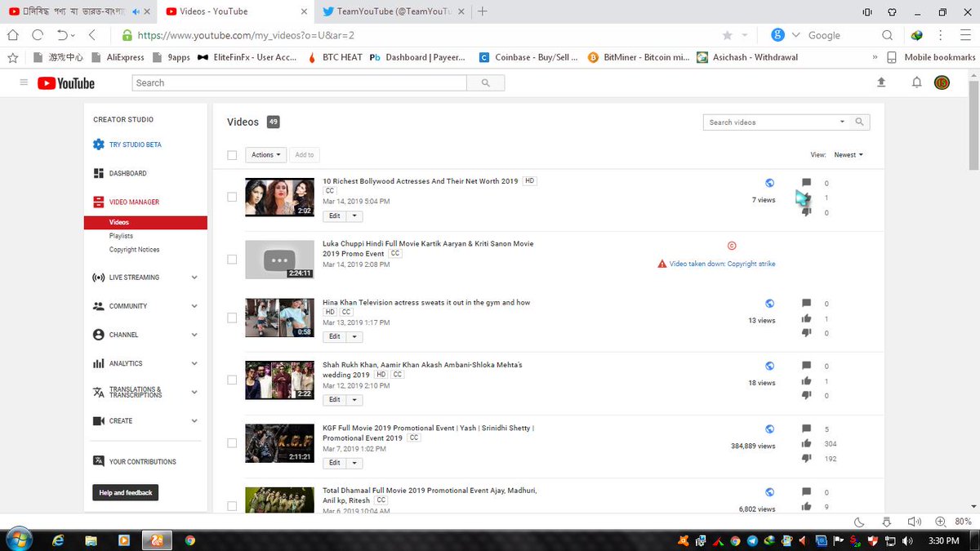
Task: Open Playlists under Video Manager
Action: click(x=121, y=236)
